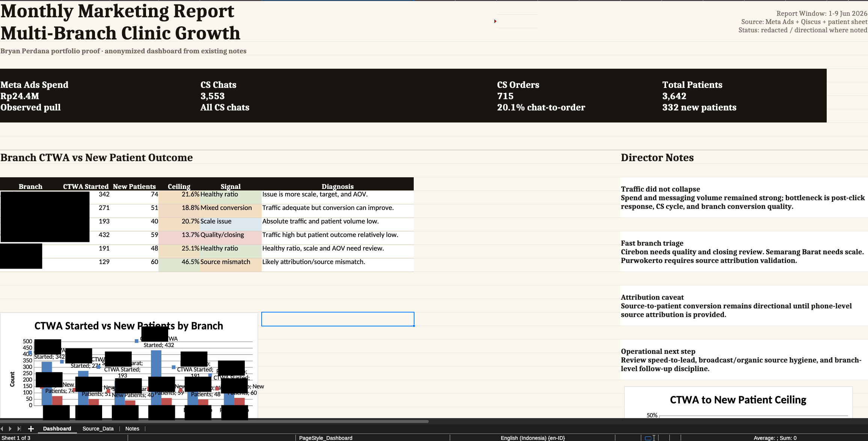Select the '3,553' chats value
This screenshot has height=441, width=868.
coord(212,96)
